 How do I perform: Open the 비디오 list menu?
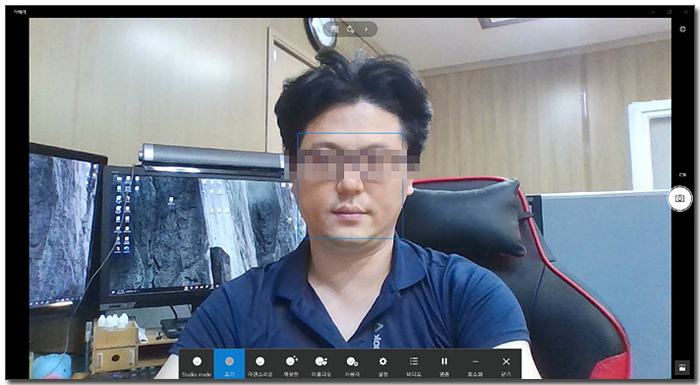point(413,364)
